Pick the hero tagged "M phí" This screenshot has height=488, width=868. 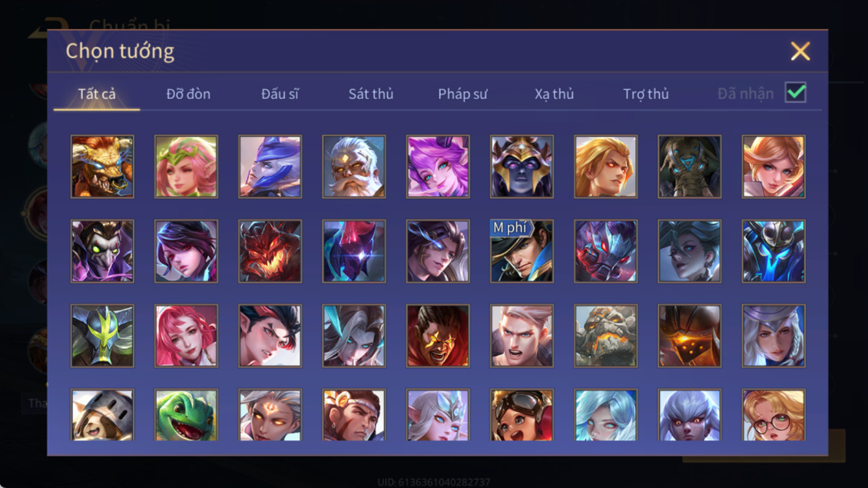(522, 251)
